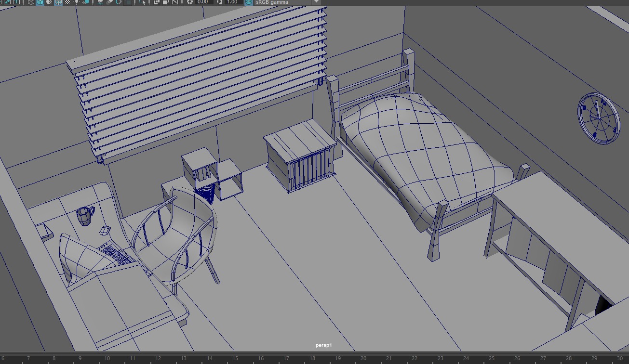
Task: Select the wall clock model
Action: click(599, 118)
